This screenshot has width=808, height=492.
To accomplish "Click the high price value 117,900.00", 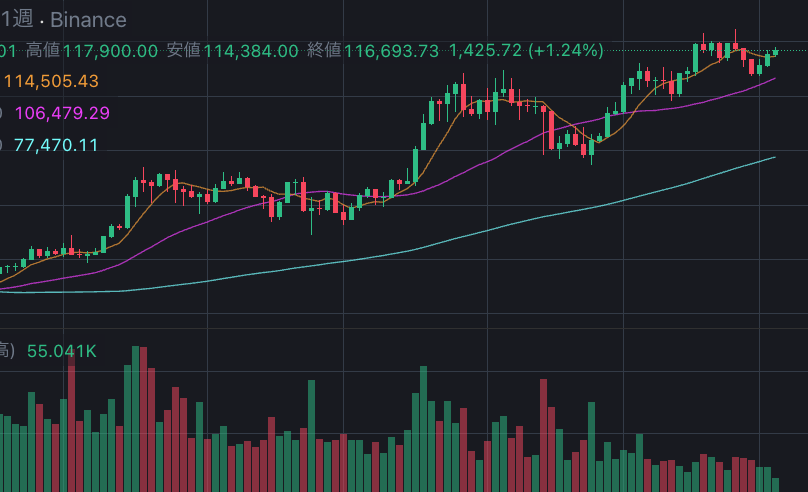I will pyautogui.click(x=112, y=50).
